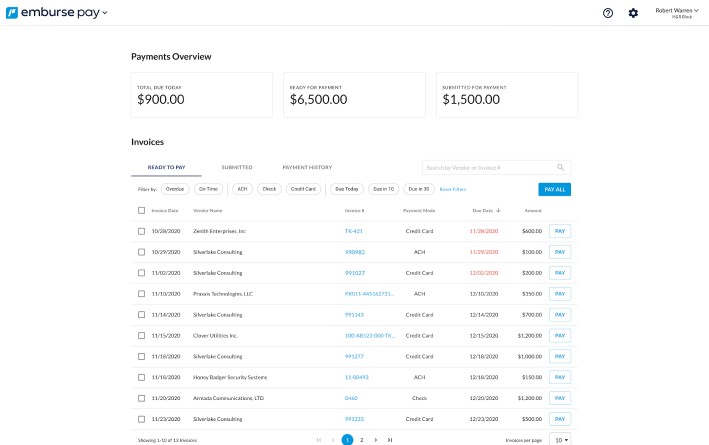Viewport: 709px width, 445px height.
Task: Toggle the Due in 10 filter chip
Action: pyautogui.click(x=384, y=189)
